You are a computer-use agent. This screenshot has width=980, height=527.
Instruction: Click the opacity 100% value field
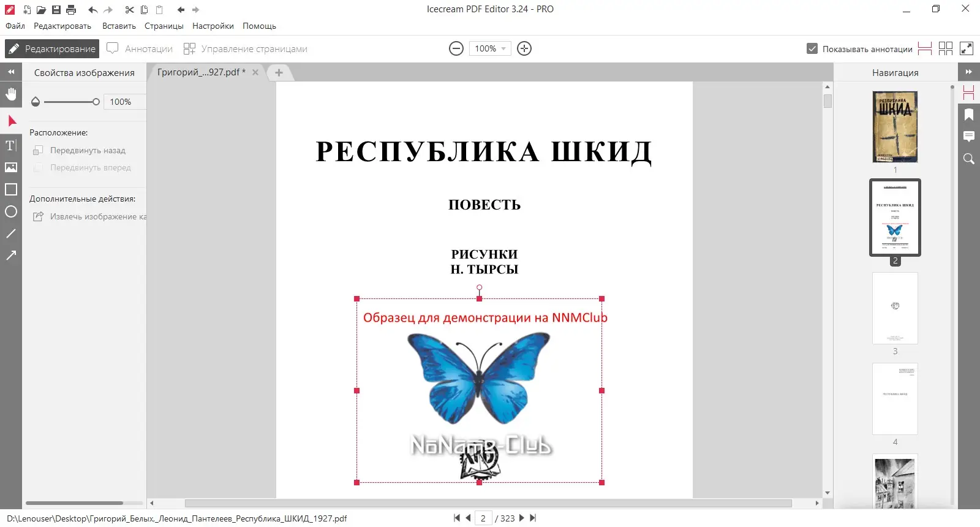(124, 102)
